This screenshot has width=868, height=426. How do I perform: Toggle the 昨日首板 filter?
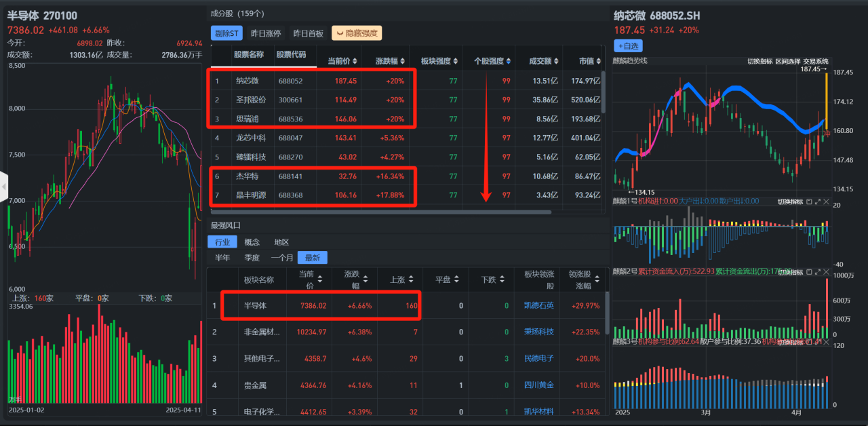point(308,33)
